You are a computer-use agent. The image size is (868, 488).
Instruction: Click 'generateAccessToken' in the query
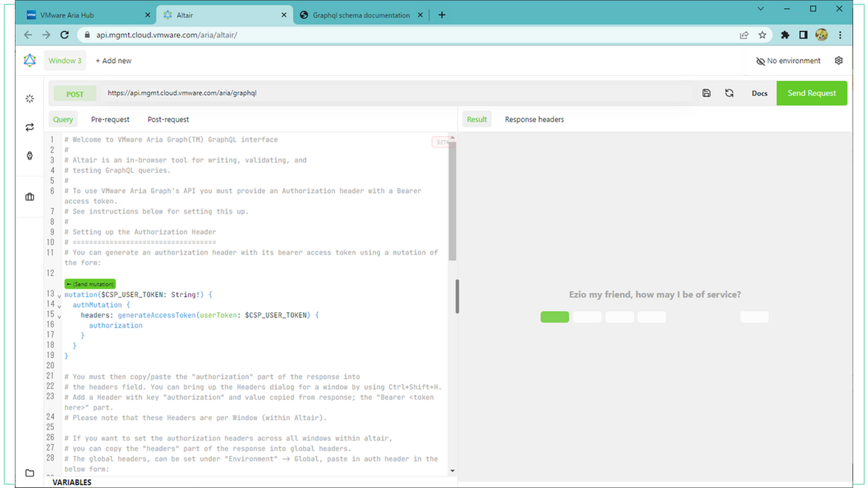[x=158, y=316]
